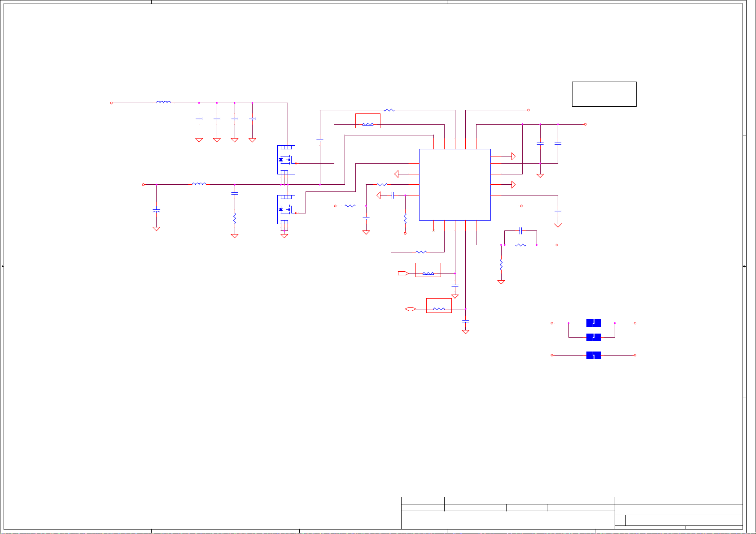The height and width of the screenshot is (534, 756).
Task: Click the bottom standalone blue jumper pad
Action: (x=594, y=355)
